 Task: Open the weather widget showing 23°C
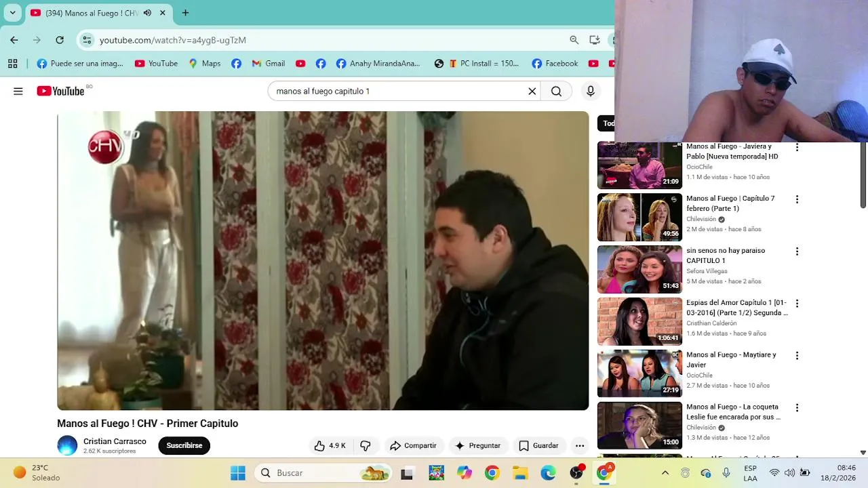point(37,473)
